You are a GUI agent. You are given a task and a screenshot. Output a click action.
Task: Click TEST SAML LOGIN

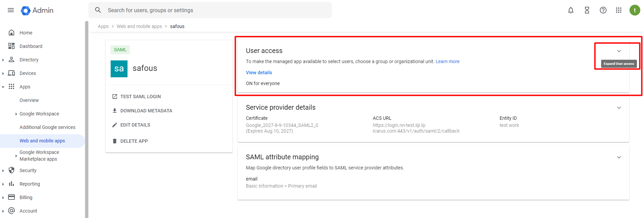(x=140, y=97)
